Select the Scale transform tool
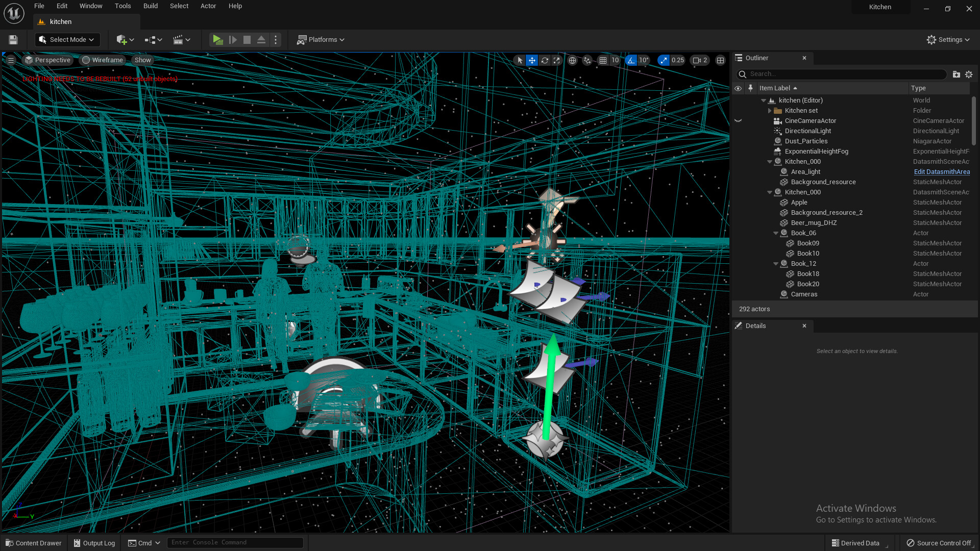The width and height of the screenshot is (980, 551). tap(557, 60)
